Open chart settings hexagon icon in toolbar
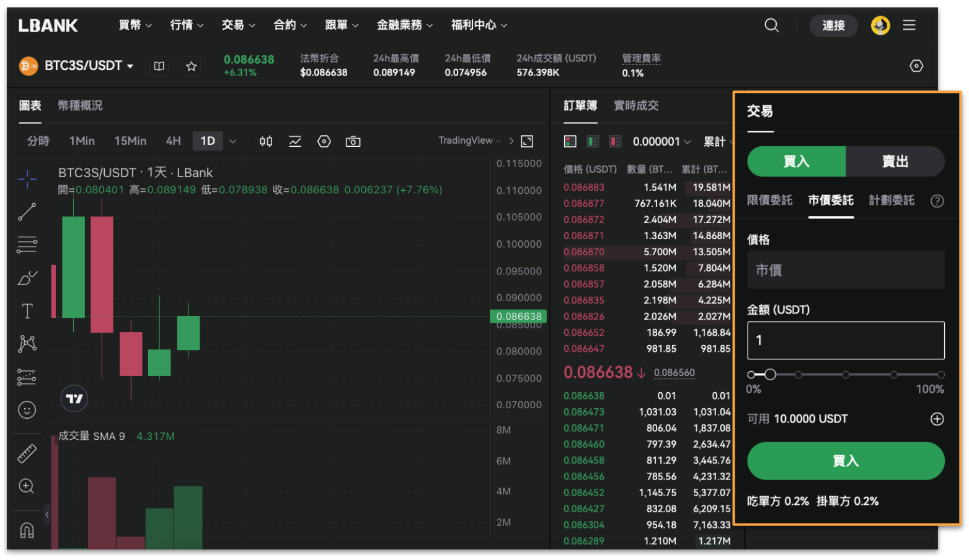The image size is (969, 560). (324, 141)
